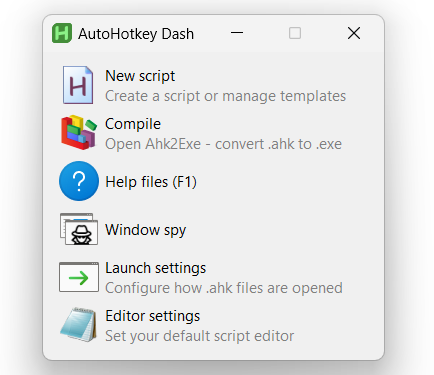The width and height of the screenshot is (434, 375).
Task: Click the Editor settings notepad icon
Action: [x=79, y=325]
